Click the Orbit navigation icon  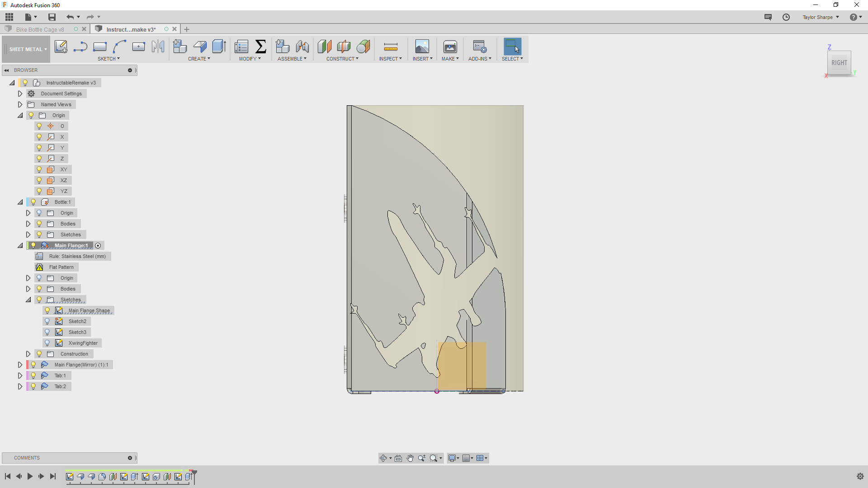click(x=383, y=458)
